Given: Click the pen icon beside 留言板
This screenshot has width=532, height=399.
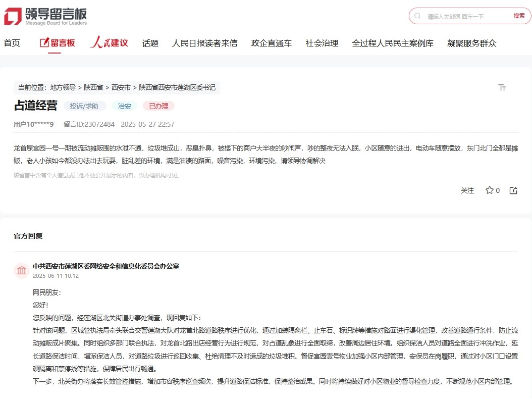Looking at the screenshot, I should (x=43, y=42).
